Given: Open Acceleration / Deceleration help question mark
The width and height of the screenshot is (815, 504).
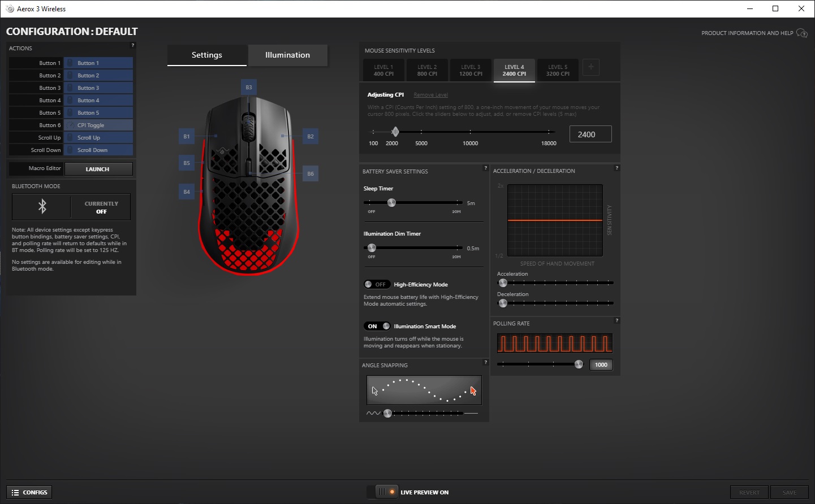Looking at the screenshot, I should 617,168.
